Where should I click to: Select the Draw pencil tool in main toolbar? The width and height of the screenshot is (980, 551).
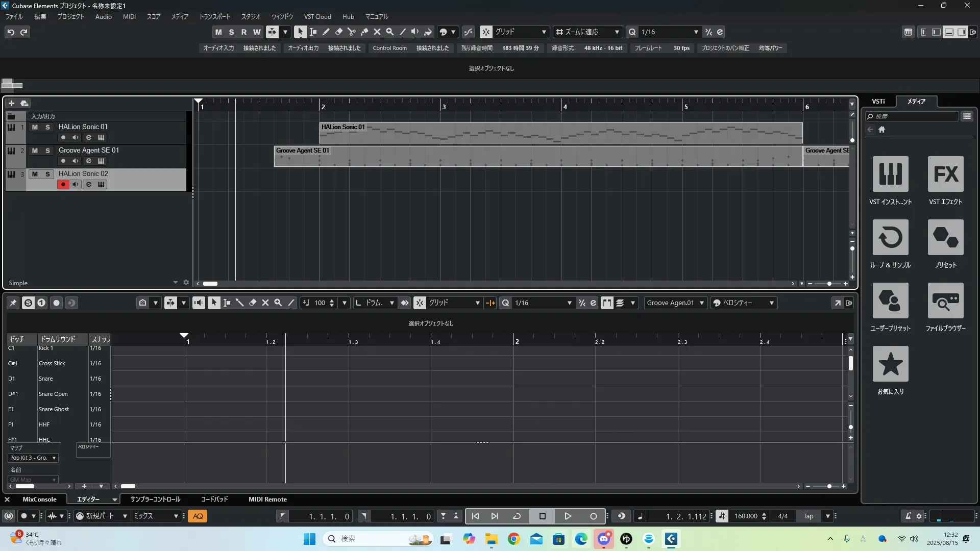click(x=326, y=32)
